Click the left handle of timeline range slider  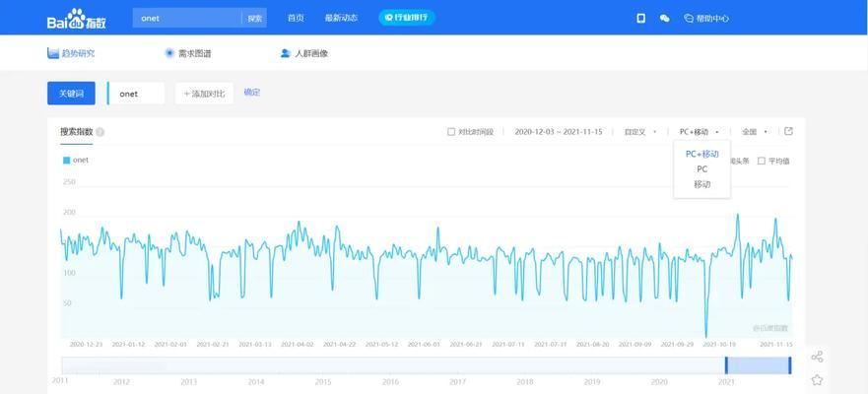(x=726, y=365)
